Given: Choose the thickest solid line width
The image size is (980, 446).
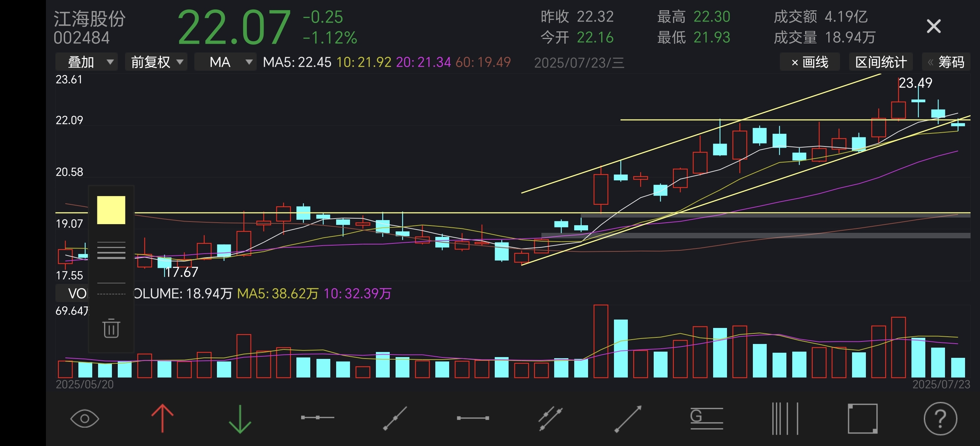Looking at the screenshot, I should tap(111, 258).
